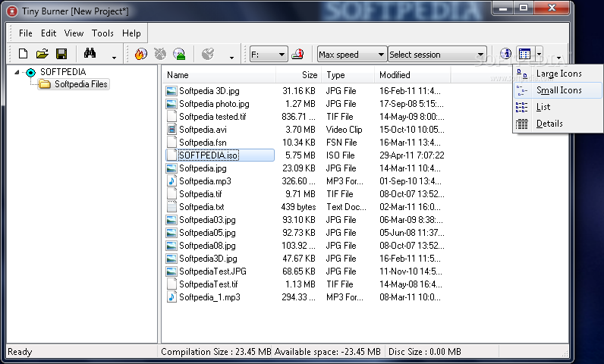
Task: Open the Tools menu
Action: (102, 33)
